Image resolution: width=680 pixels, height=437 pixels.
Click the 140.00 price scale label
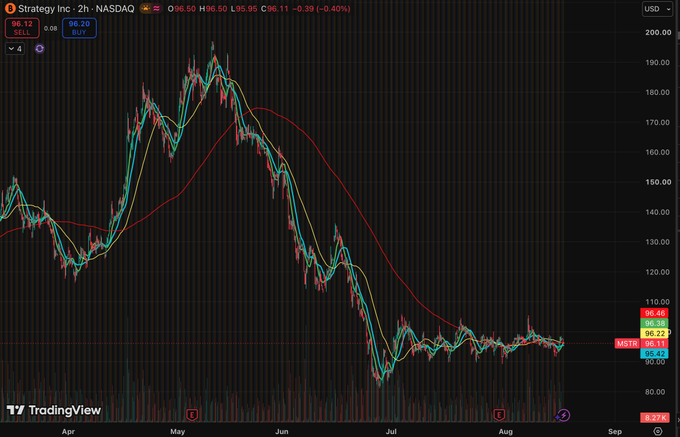659,212
